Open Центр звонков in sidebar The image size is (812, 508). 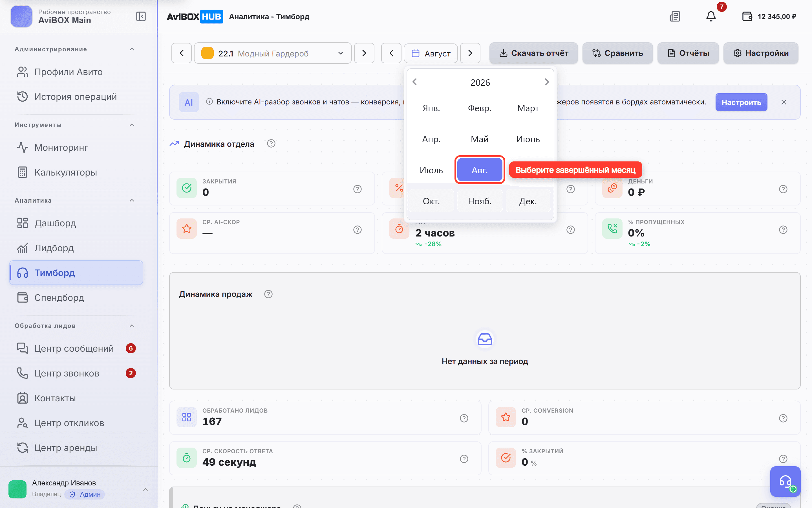(x=76, y=373)
